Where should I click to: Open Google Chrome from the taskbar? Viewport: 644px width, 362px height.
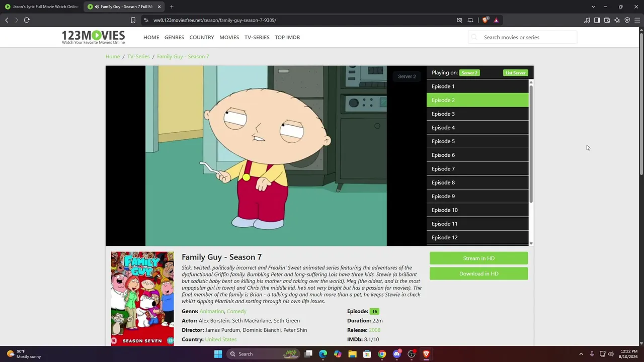coord(382,354)
